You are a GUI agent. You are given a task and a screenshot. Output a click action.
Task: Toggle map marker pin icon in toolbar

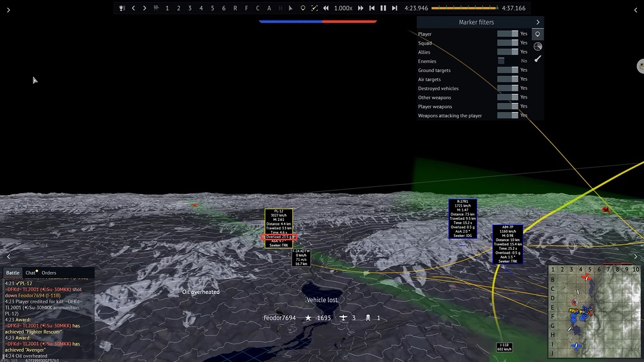(303, 8)
